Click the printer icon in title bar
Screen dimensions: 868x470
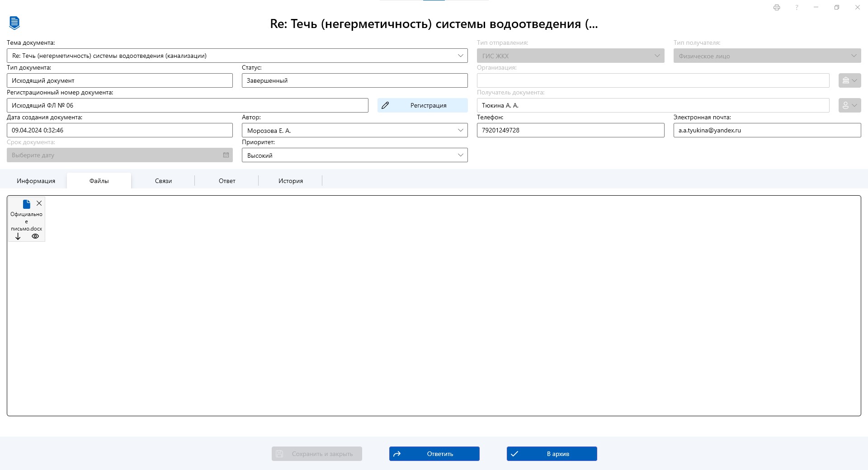(777, 7)
